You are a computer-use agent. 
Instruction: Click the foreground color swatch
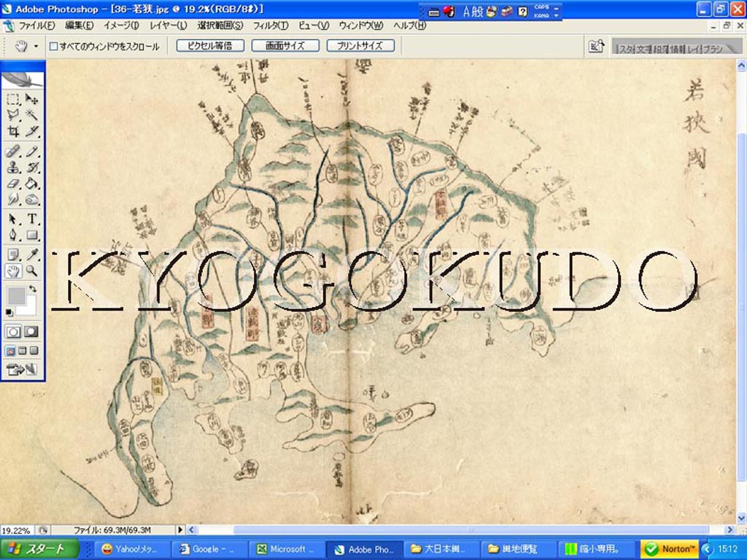point(16,295)
